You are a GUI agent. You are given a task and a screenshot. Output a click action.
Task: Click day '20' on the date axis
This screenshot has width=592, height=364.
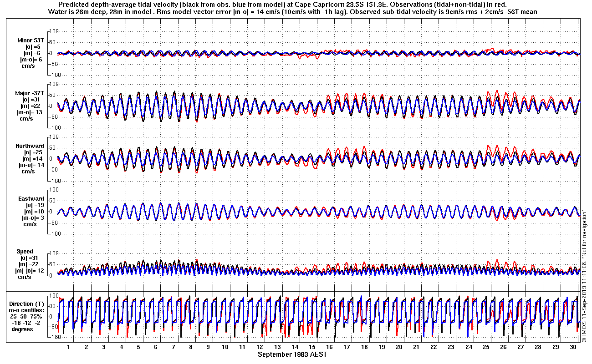(399, 347)
